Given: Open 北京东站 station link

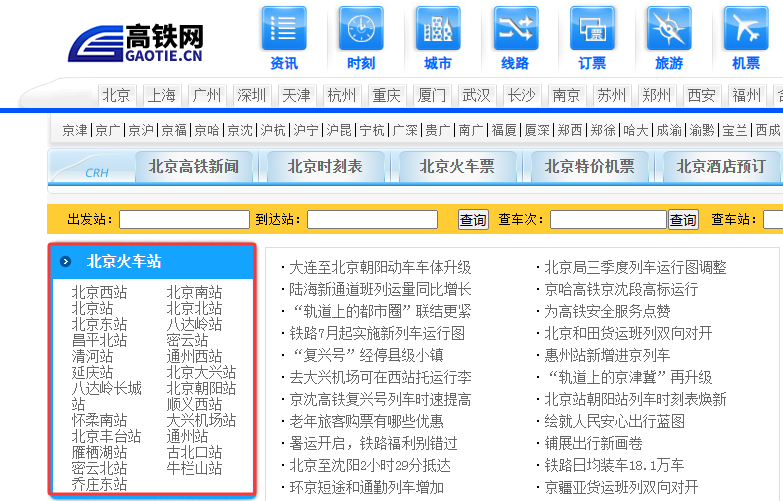Looking at the screenshot, I should [x=99, y=324].
